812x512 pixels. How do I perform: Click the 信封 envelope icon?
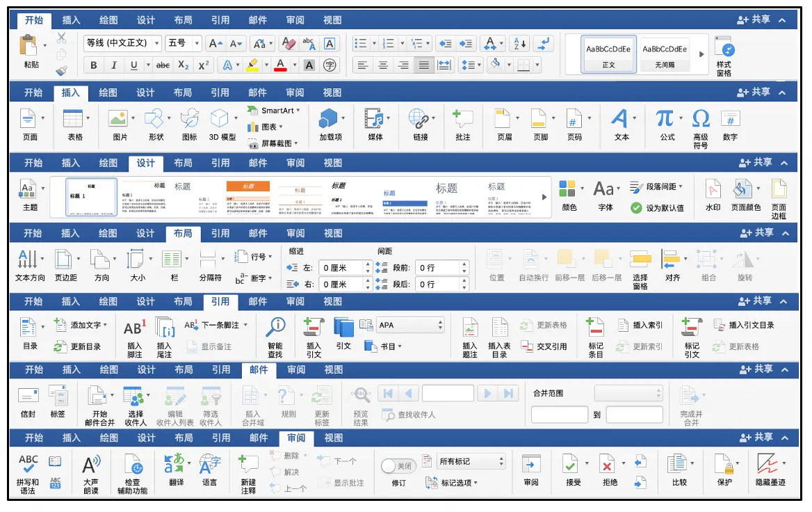(x=28, y=396)
